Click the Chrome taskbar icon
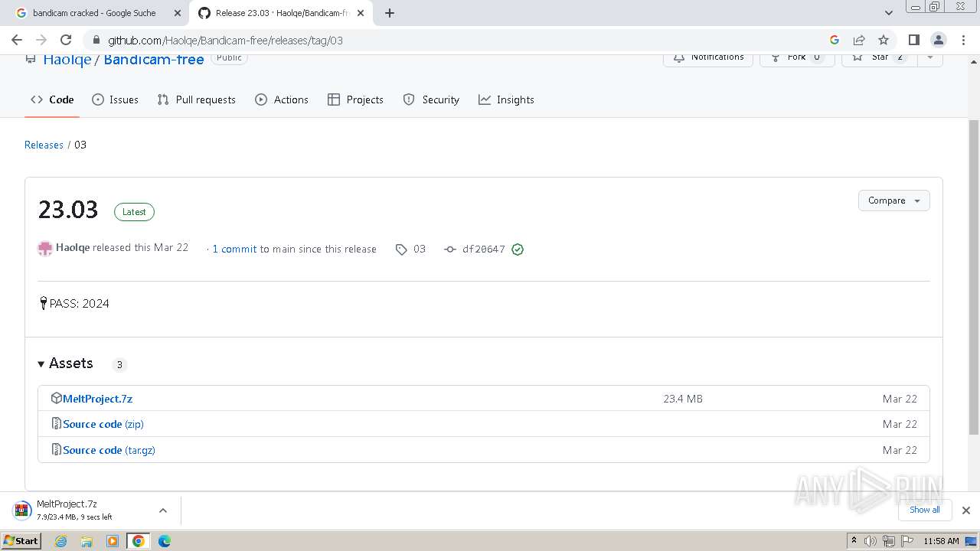980x551 pixels. point(139,541)
